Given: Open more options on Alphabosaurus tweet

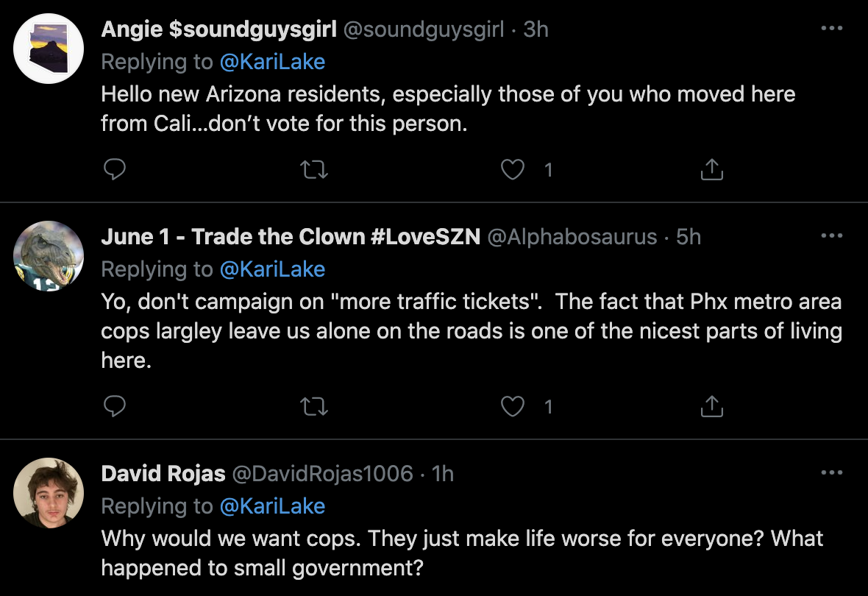Looking at the screenshot, I should [x=831, y=236].
